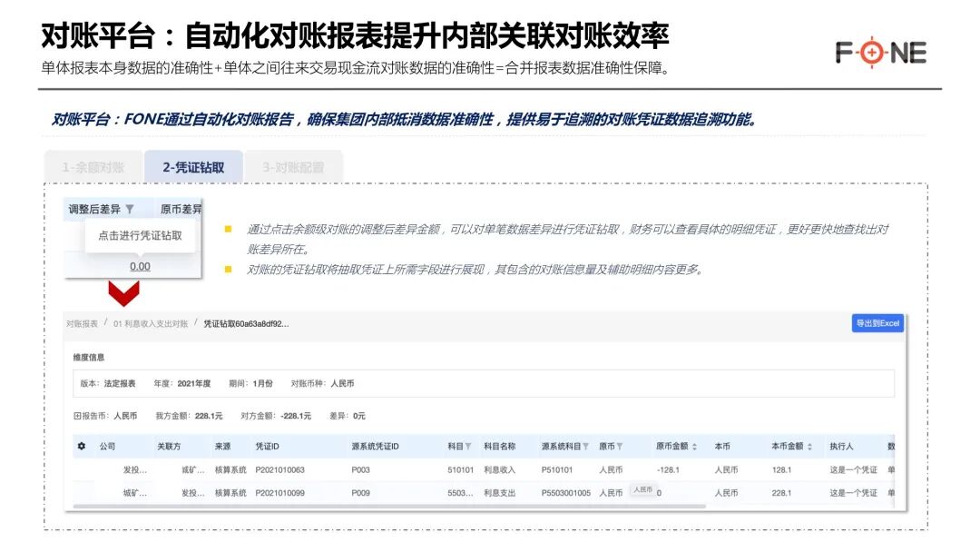Click the red drill-down arrow
Screen dimensions: 980x552
pyautogui.click(x=122, y=293)
